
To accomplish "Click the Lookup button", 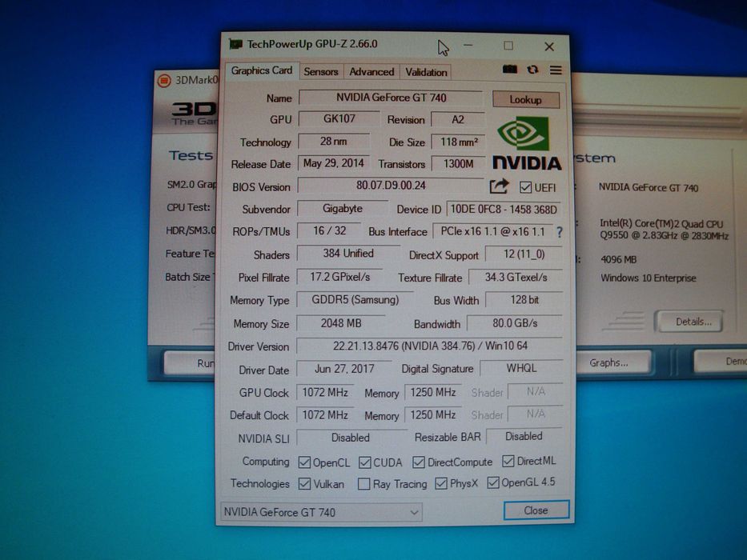I will [525, 99].
